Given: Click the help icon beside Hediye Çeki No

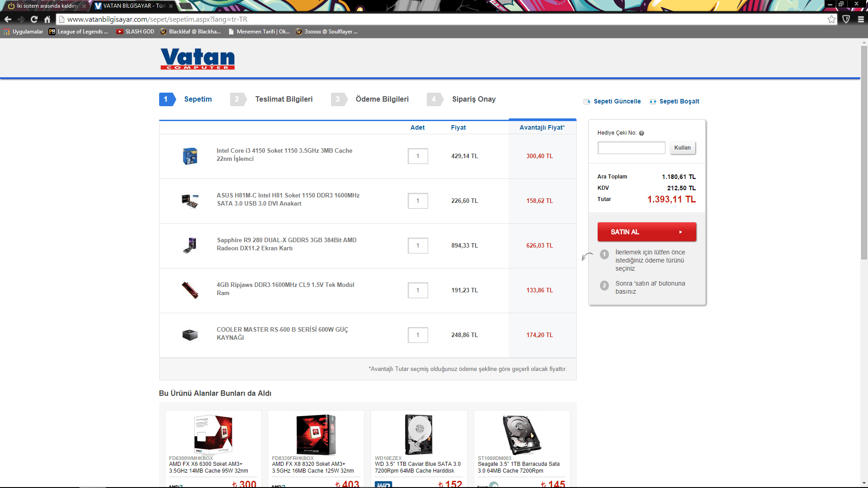Looking at the screenshot, I should 642,133.
